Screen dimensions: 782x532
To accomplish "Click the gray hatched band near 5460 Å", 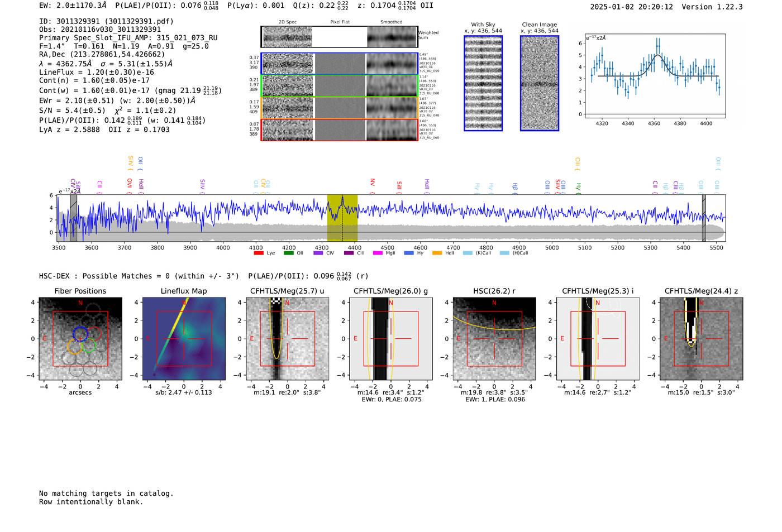I will tap(704, 218).
